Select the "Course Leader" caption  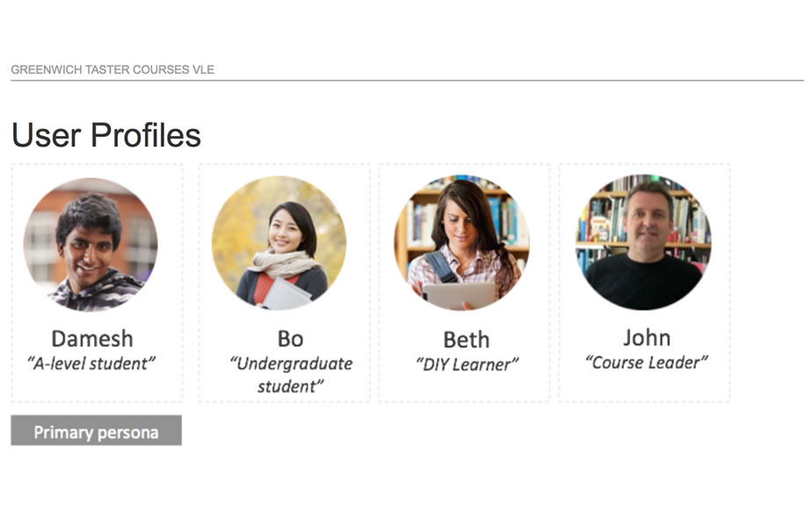tap(647, 361)
